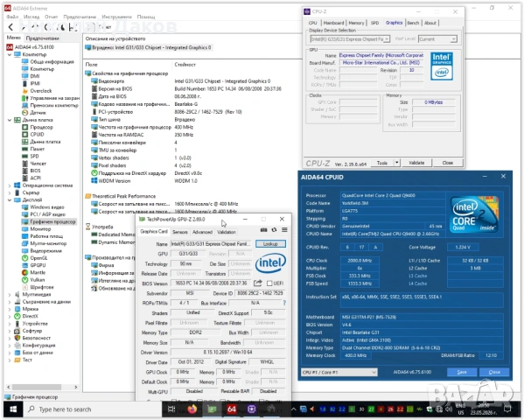Open the Sensors tab in GPU-Z
The height and width of the screenshot is (420, 524).
pos(180,232)
